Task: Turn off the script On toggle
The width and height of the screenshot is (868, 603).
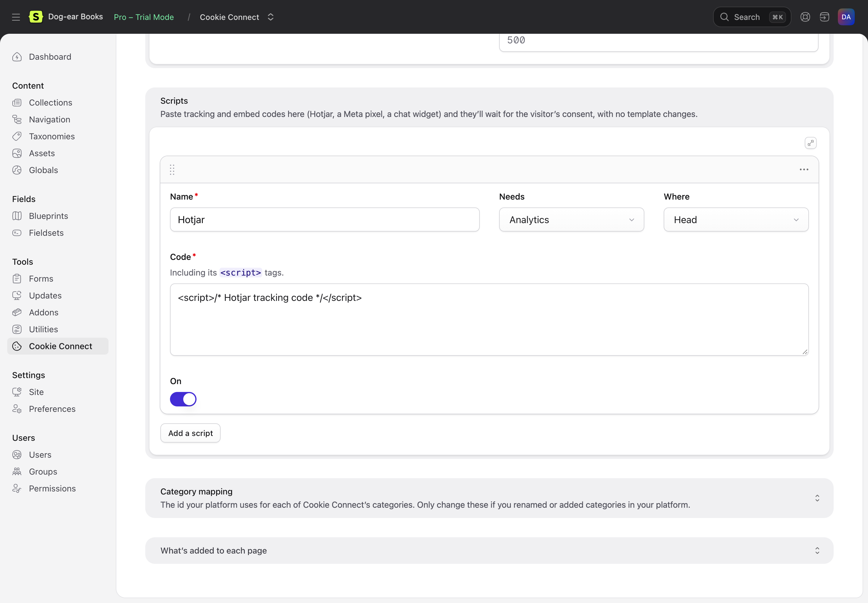Action: pyautogui.click(x=183, y=399)
